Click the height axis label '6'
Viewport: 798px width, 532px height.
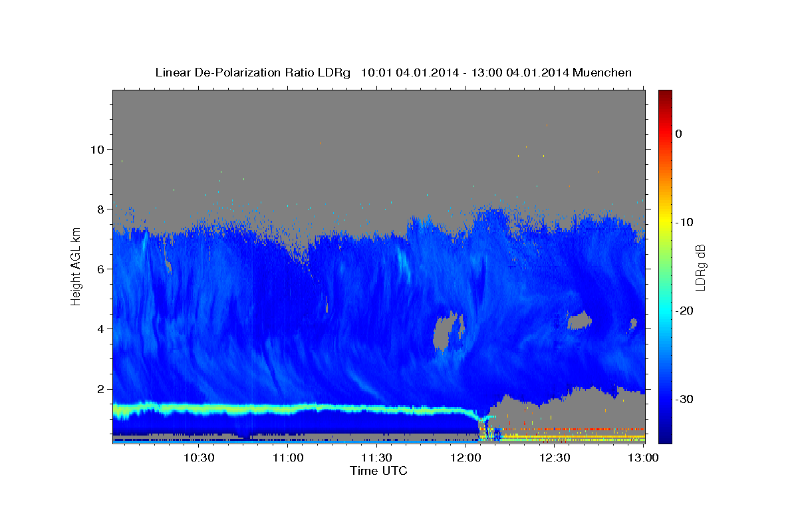point(102,269)
